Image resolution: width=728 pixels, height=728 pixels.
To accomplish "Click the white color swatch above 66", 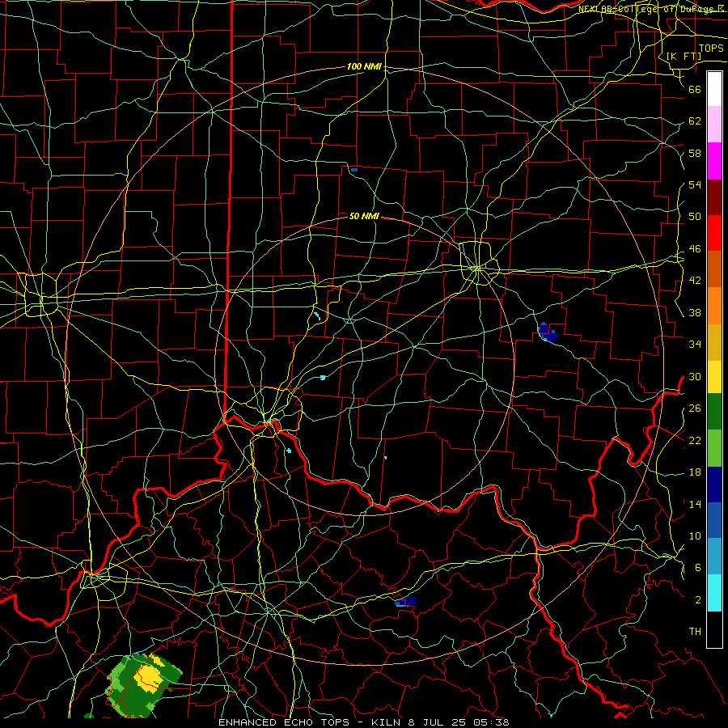I will click(714, 89).
